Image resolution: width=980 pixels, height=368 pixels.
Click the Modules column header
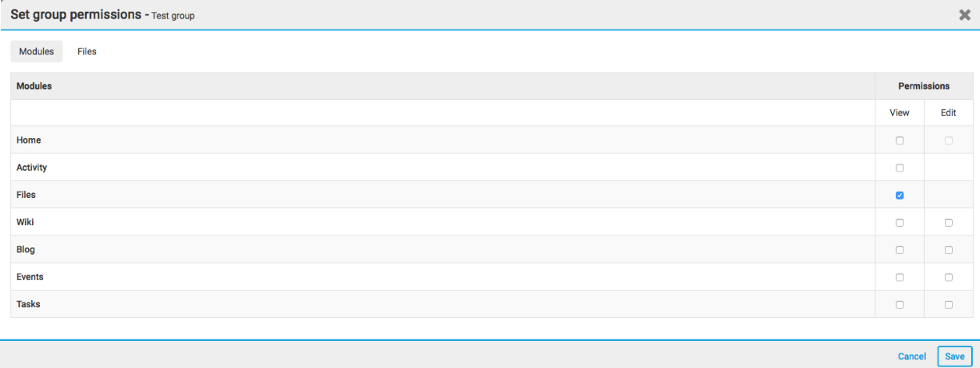pos(34,86)
